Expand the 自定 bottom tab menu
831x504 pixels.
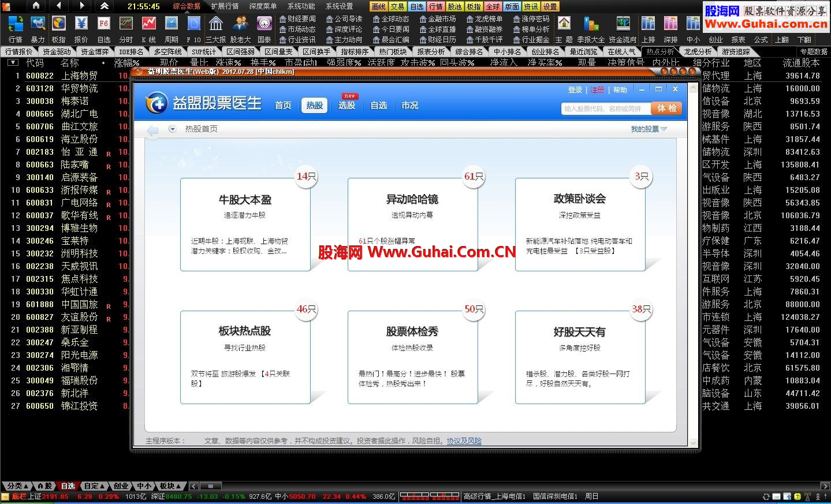point(94,486)
